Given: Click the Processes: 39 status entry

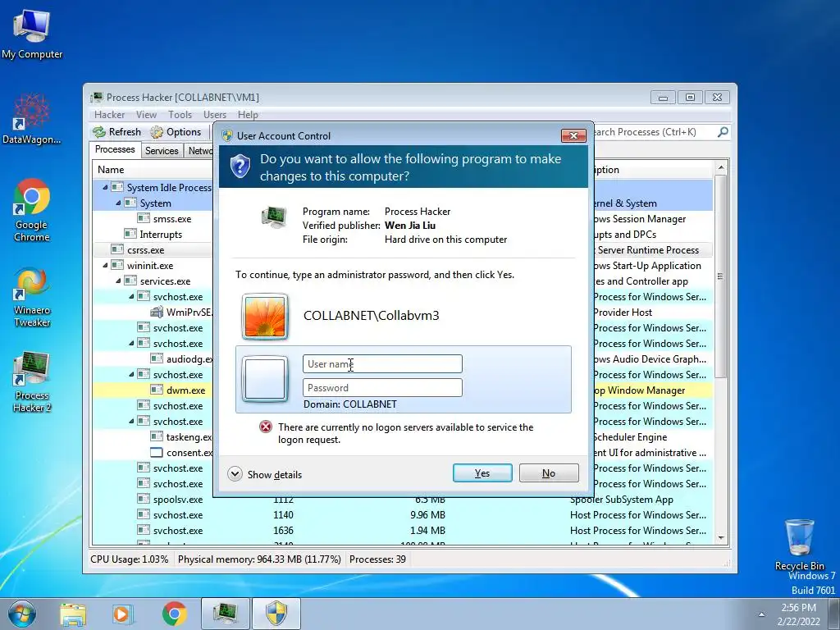Looking at the screenshot, I should coord(377,559).
